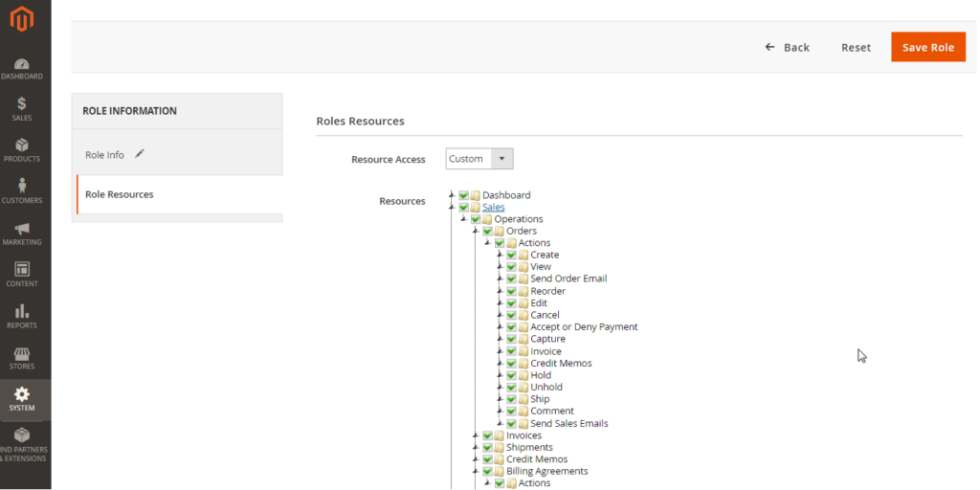Uncheck the Sales resource checkbox
Viewport: 980px width, 490px height.
pyautogui.click(x=464, y=207)
